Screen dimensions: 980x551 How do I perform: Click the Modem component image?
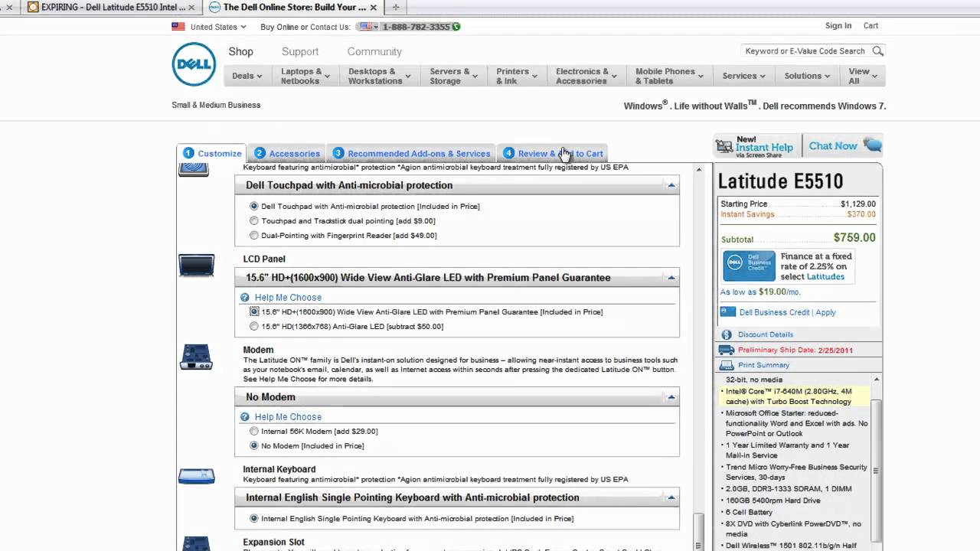[196, 357]
